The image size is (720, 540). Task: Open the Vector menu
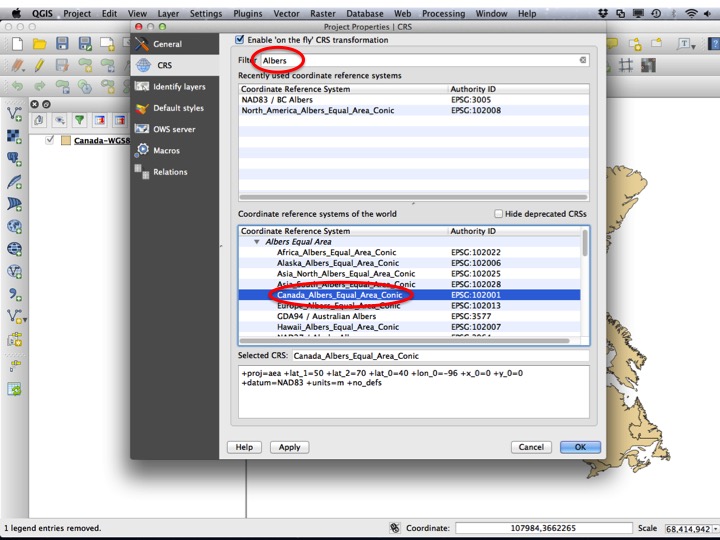coord(287,14)
